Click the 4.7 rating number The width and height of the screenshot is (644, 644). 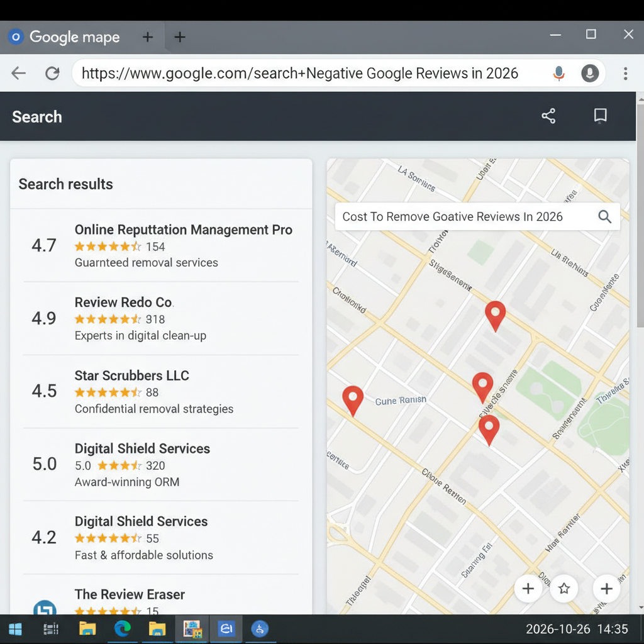pyautogui.click(x=44, y=246)
